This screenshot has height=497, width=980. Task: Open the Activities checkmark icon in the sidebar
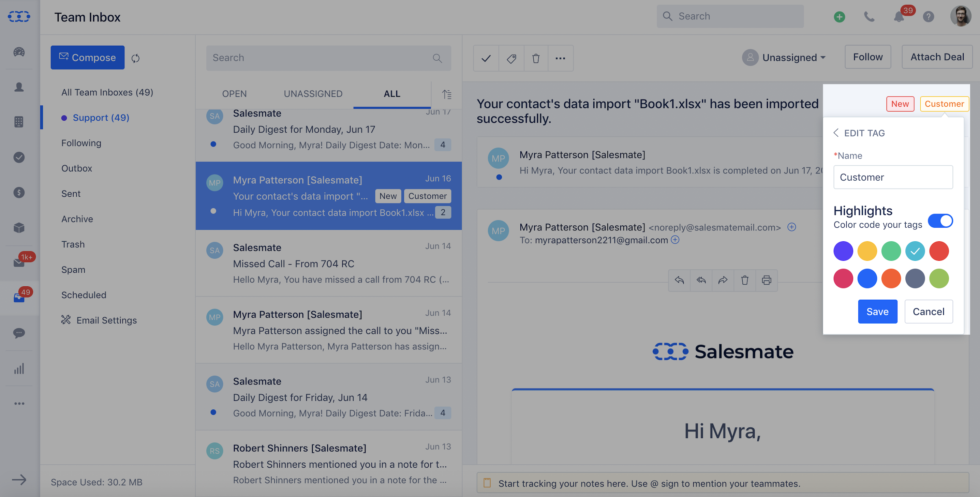(19, 157)
